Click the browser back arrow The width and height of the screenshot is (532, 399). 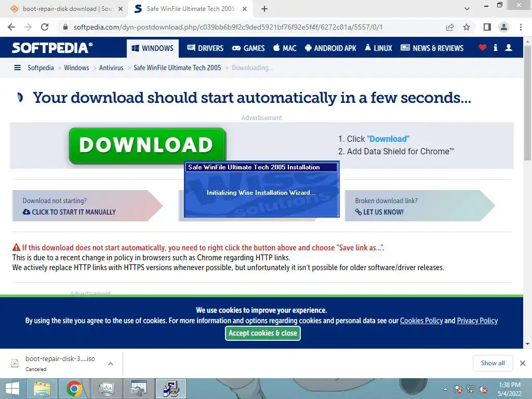[x=11, y=27]
